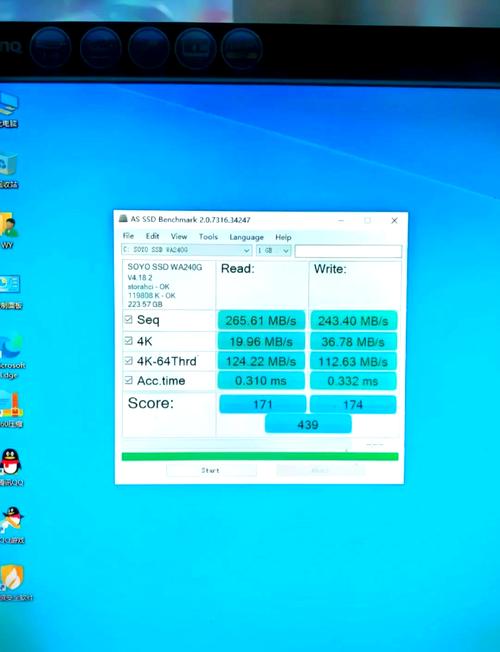Open the Language menu
The height and width of the screenshot is (652, 500).
click(x=246, y=237)
